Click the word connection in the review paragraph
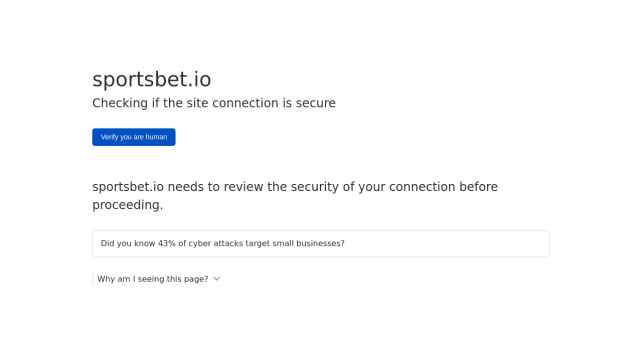642x361 pixels. [422, 187]
